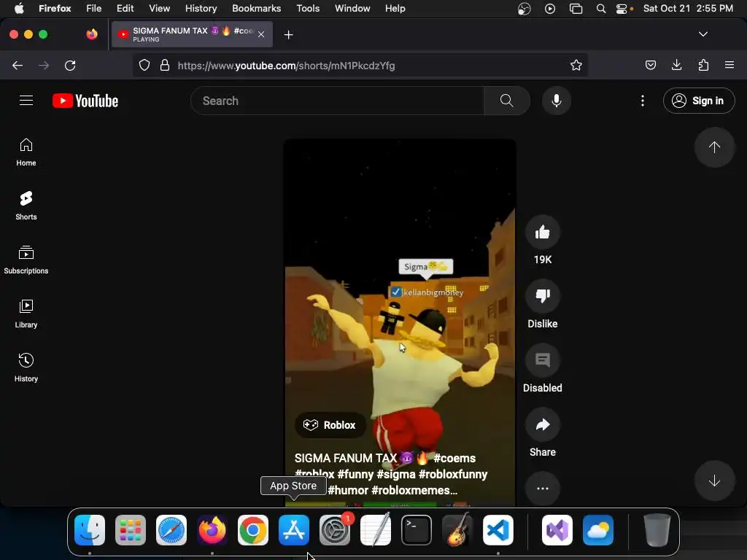Viewport: 747px width, 560px height.
Task: Launch Google Chrome from the Dock
Action: (253, 530)
